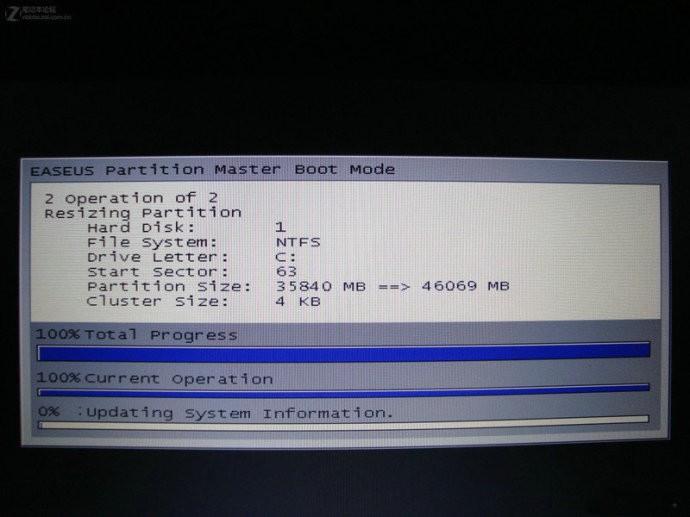This screenshot has width=690, height=517.
Task: Click the start sector value '63'
Action: coord(286,271)
